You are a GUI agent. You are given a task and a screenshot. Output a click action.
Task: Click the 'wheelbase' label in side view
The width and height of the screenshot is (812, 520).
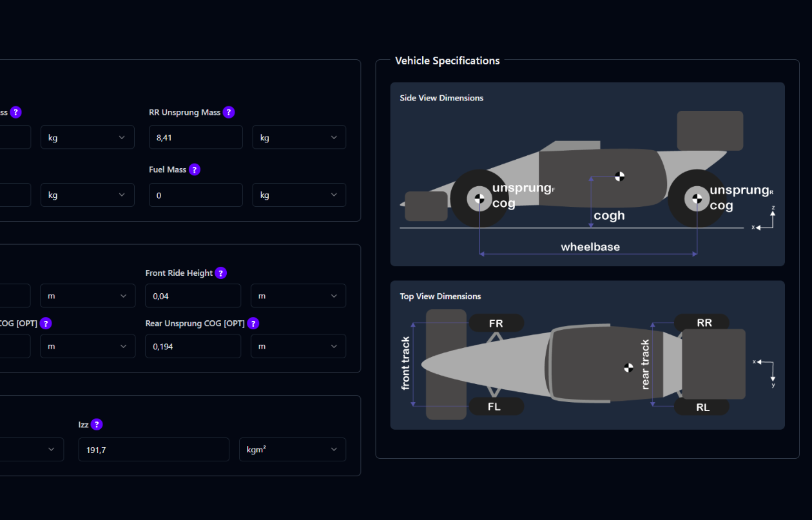pyautogui.click(x=590, y=247)
